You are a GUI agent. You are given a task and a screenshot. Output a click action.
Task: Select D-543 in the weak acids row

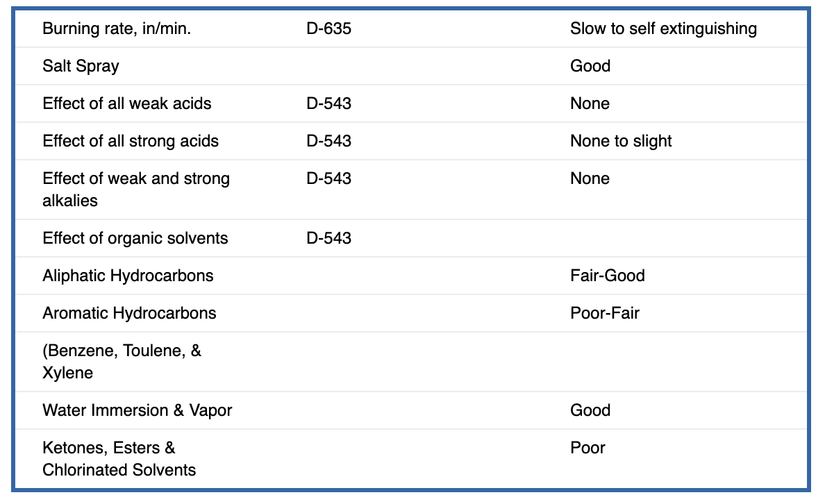[328, 103]
